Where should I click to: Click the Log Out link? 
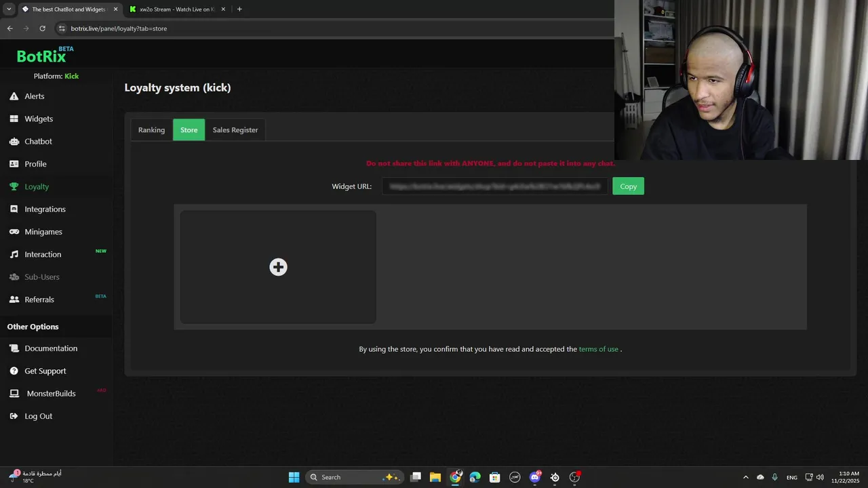[38, 416]
